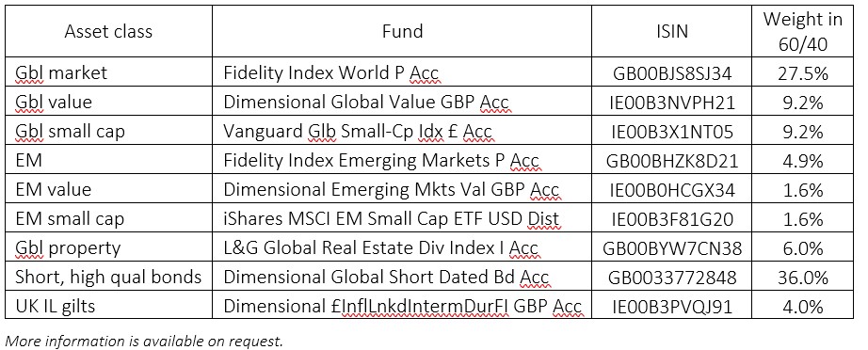Click the Gbl small cap cell
Viewport: 868px width, 350px height.
[x=108, y=131]
